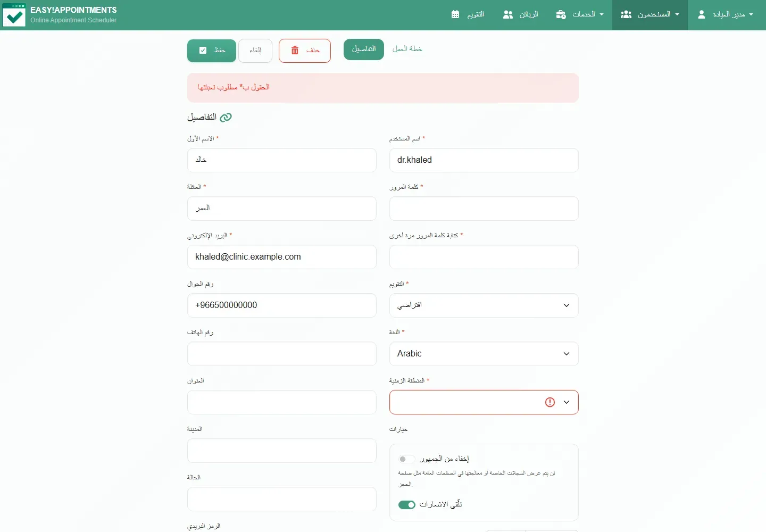The height and width of the screenshot is (532, 766).
Task: Click the trash icon on delete button
Action: [295, 50]
